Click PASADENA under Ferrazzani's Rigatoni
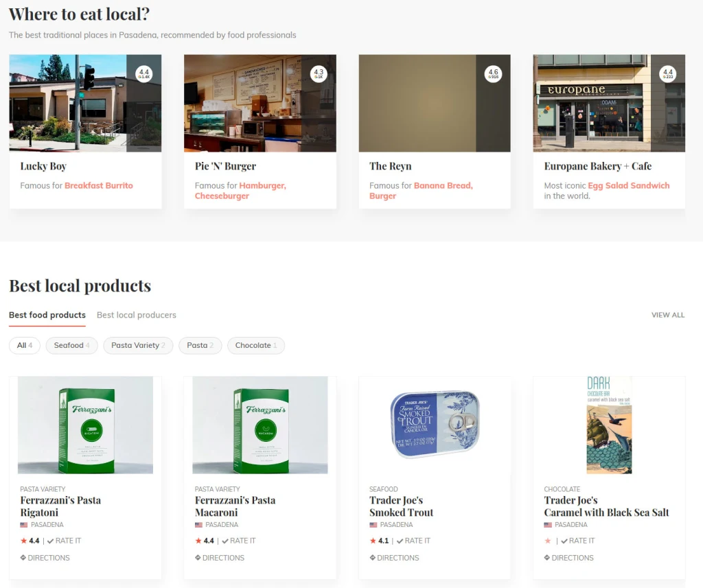 47,525
